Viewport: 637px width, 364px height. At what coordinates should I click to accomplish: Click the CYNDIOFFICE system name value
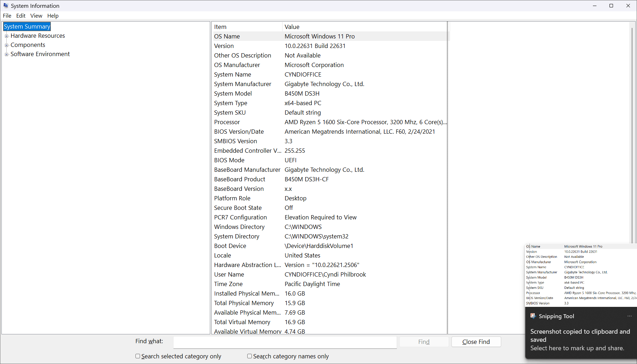point(303,74)
